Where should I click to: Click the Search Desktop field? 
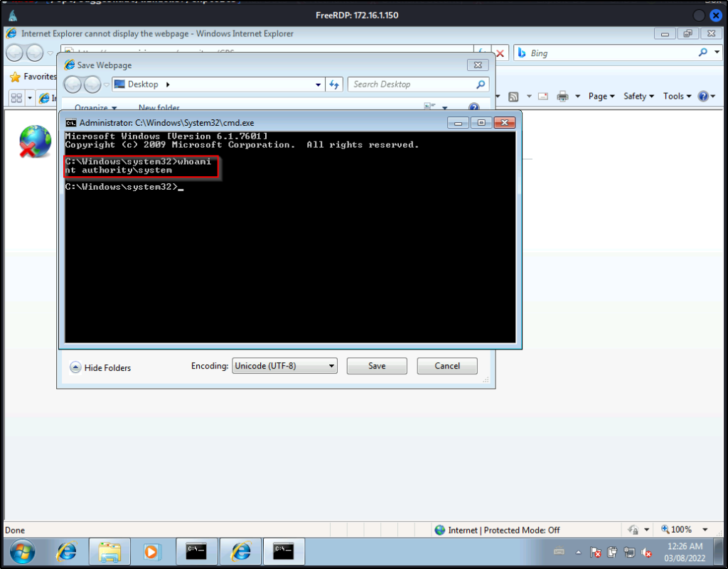tap(411, 85)
